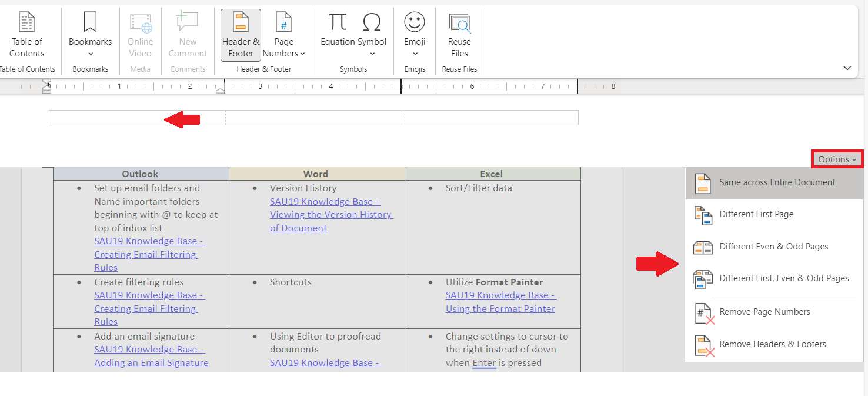The height and width of the screenshot is (396, 868).
Task: Select Different First Page option
Action: (x=774, y=215)
